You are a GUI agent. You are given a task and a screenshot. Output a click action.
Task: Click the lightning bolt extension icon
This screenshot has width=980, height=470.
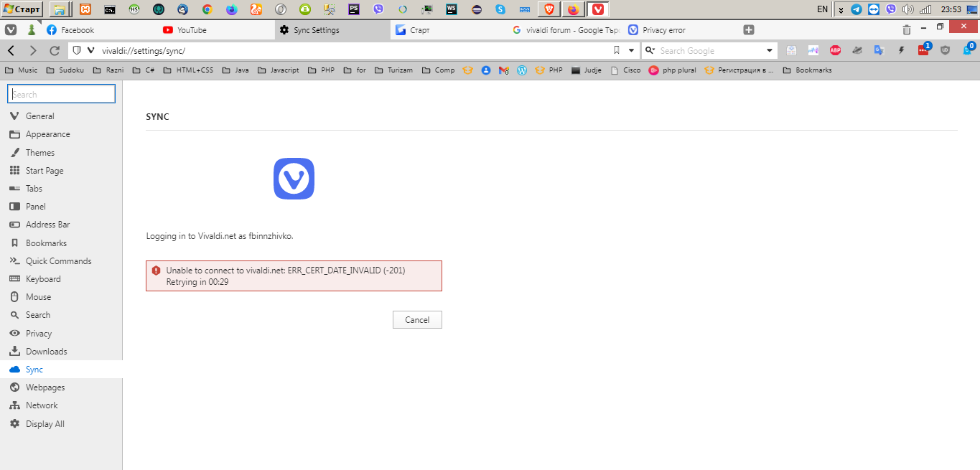pyautogui.click(x=901, y=50)
